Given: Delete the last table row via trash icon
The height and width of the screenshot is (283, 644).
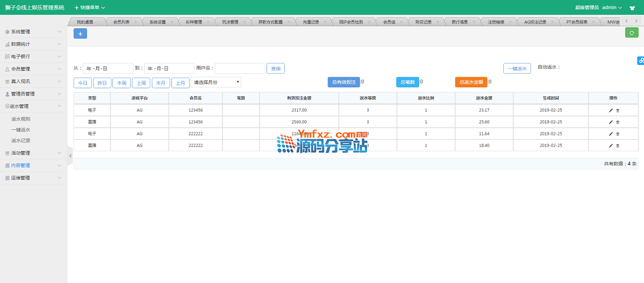Looking at the screenshot, I should (x=618, y=146).
